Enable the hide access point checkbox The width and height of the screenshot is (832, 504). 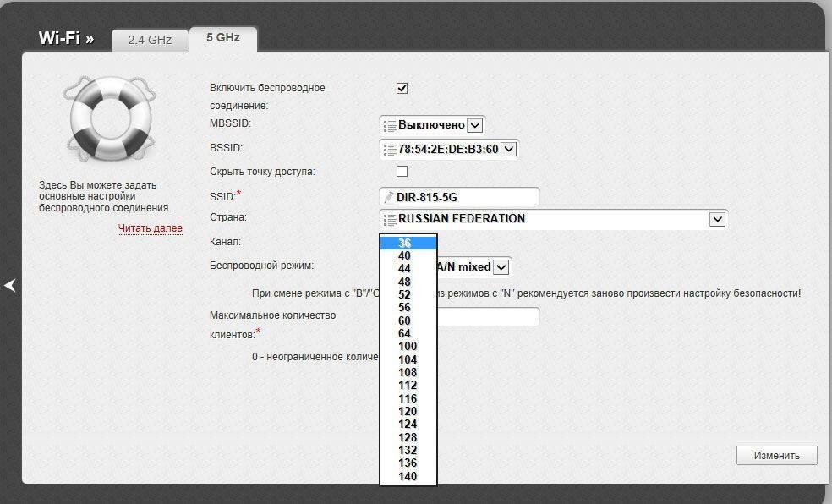[x=402, y=172]
